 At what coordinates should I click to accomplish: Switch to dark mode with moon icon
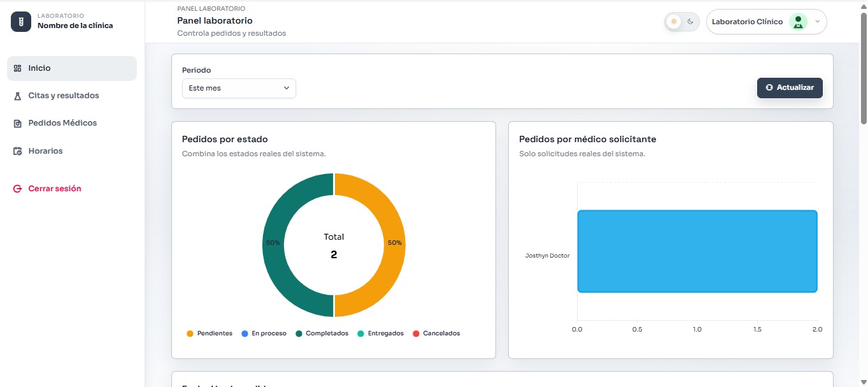click(690, 22)
